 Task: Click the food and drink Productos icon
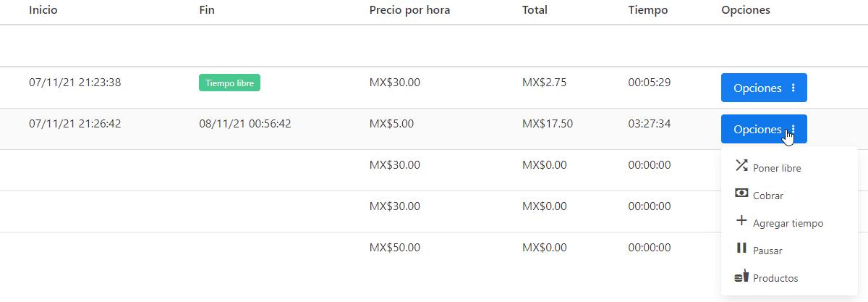point(741,276)
